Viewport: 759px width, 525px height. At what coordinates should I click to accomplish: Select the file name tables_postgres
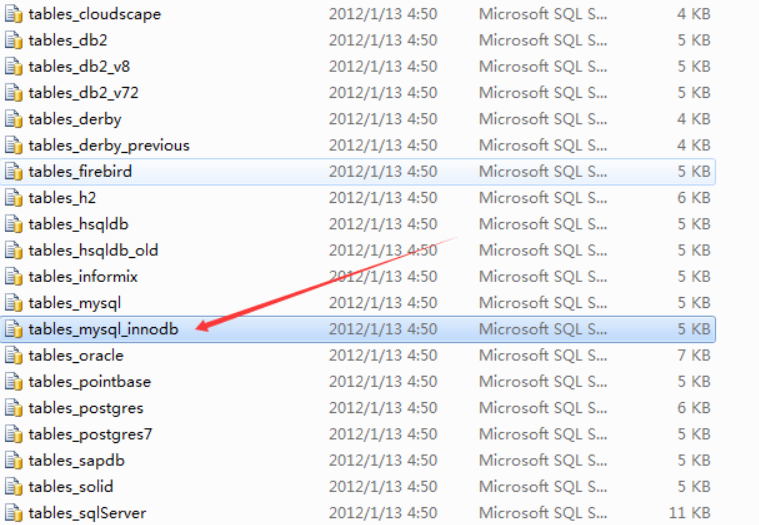(x=86, y=408)
